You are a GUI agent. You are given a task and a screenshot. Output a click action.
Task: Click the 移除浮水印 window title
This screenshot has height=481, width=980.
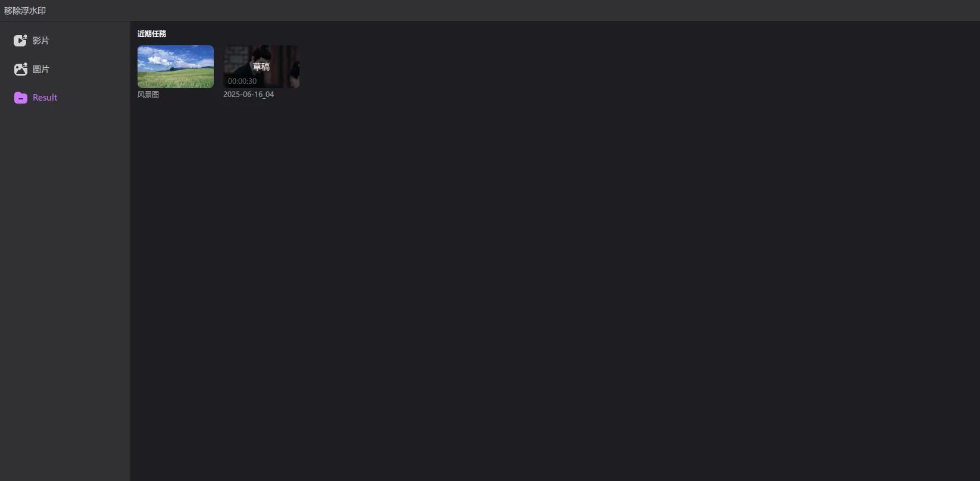pyautogui.click(x=25, y=11)
